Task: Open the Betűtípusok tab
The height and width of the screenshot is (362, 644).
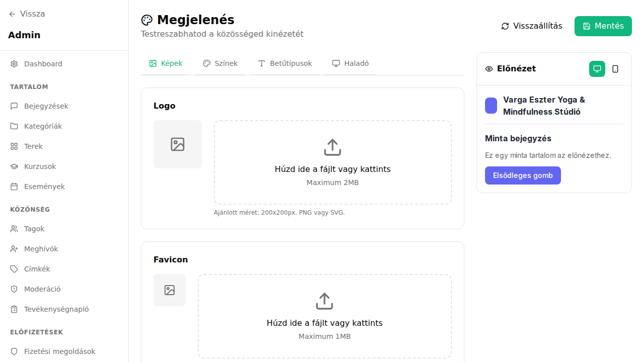Action: (x=285, y=63)
